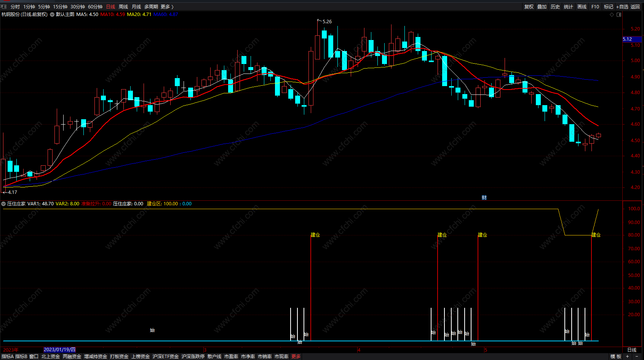
Task: Click the MA5: 4.50 indicator value
Action: (87, 14)
